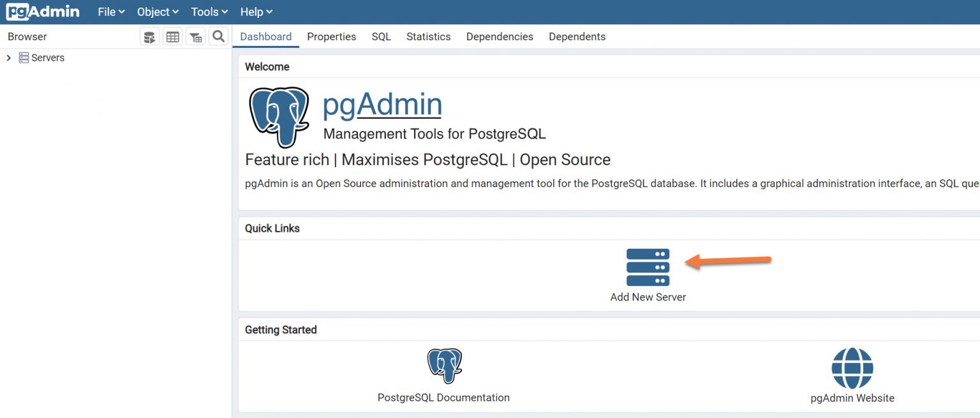This screenshot has height=418, width=980.
Task: Click the pgAdmin Website globe icon
Action: pyautogui.click(x=852, y=367)
